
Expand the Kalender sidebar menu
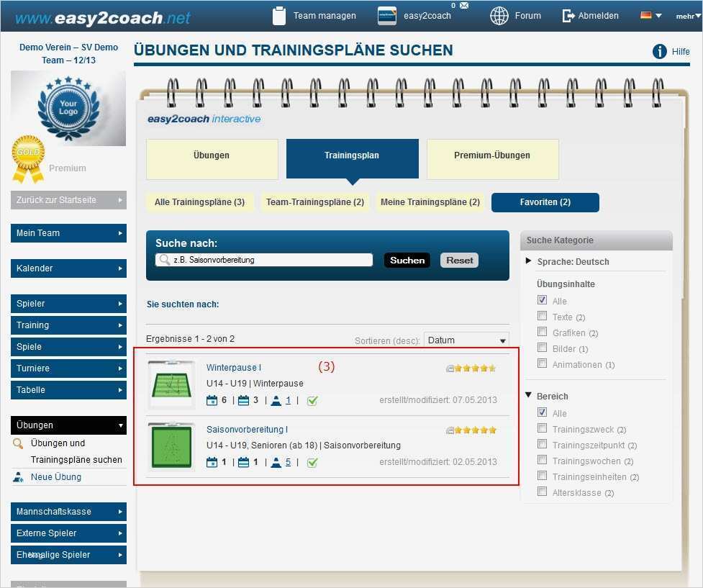[x=68, y=268]
